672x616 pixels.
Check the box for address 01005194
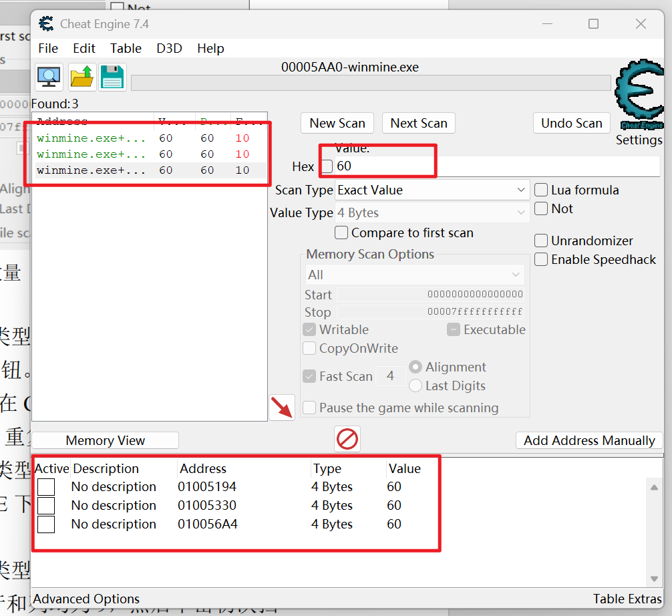coord(46,487)
